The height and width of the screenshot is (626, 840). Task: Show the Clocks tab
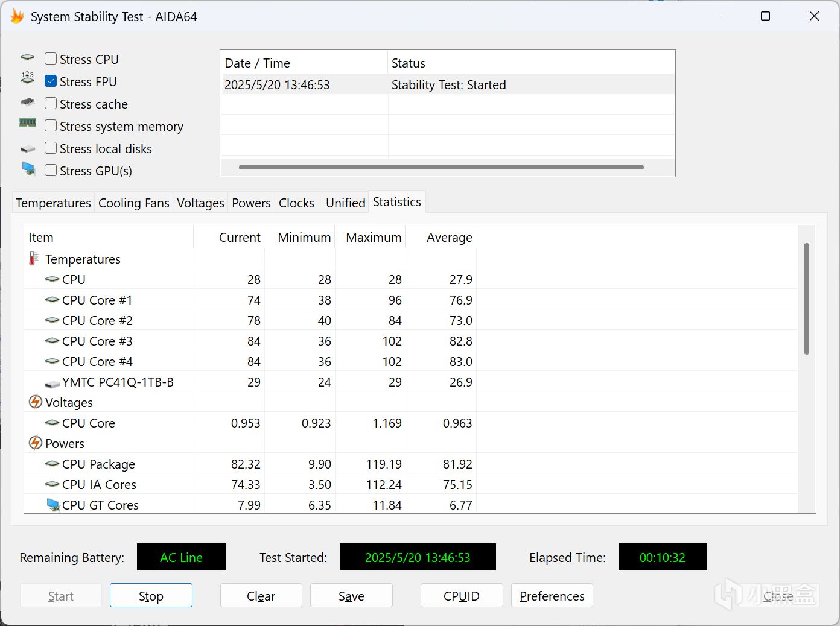pyautogui.click(x=296, y=203)
